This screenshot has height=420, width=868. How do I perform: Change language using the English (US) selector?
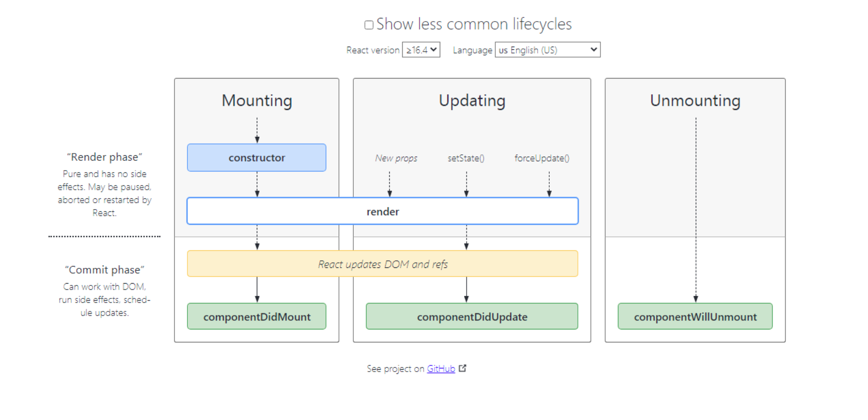(x=547, y=50)
